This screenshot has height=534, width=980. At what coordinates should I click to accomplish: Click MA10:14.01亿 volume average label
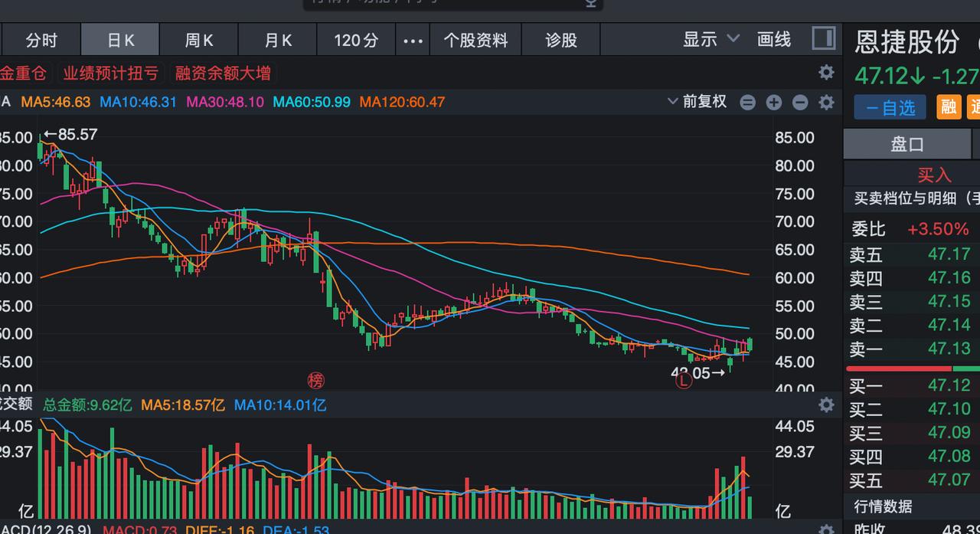point(280,405)
